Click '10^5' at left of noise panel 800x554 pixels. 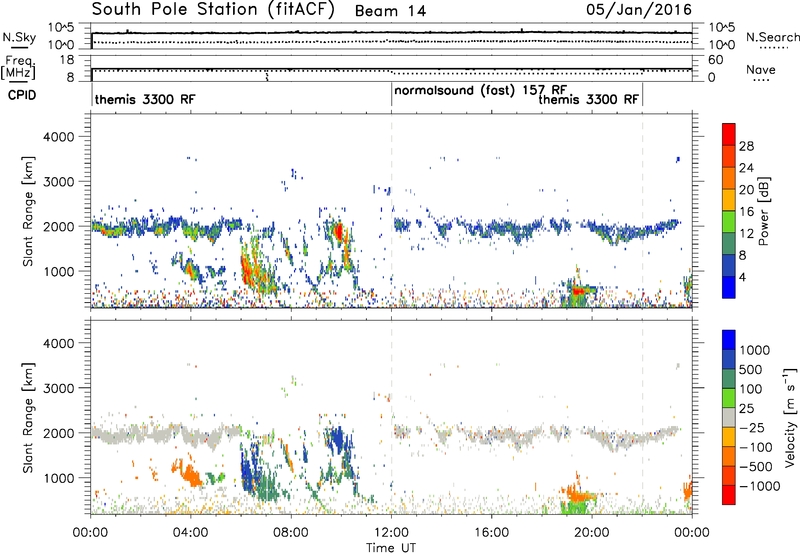pyautogui.click(x=61, y=28)
